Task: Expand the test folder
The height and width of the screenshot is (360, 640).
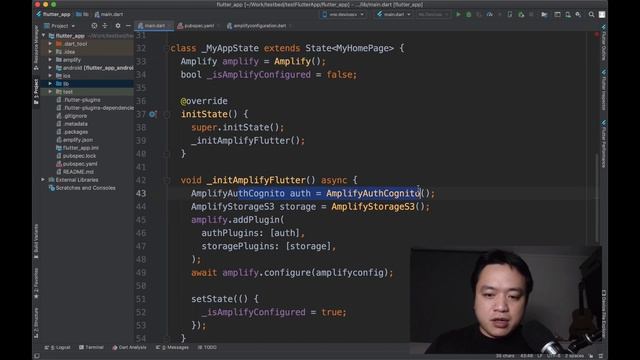Action: click(50, 92)
